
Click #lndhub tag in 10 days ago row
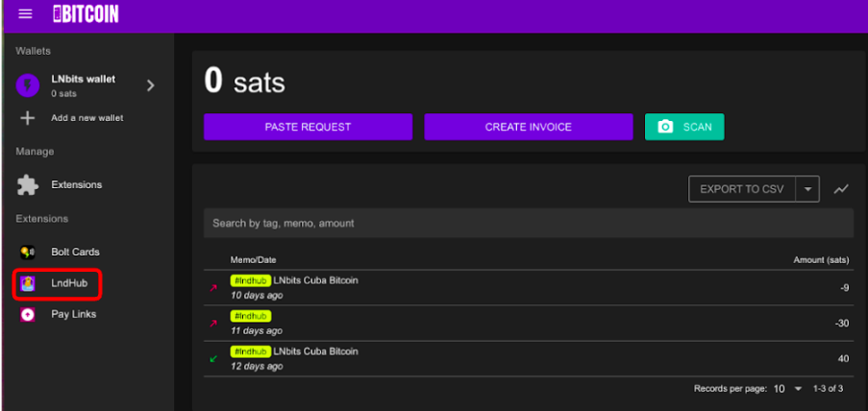click(251, 280)
